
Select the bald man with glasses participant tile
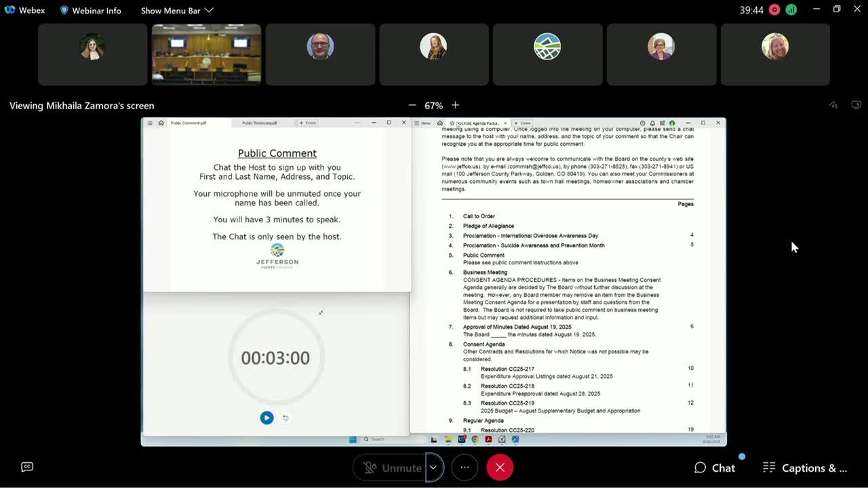coord(320,54)
